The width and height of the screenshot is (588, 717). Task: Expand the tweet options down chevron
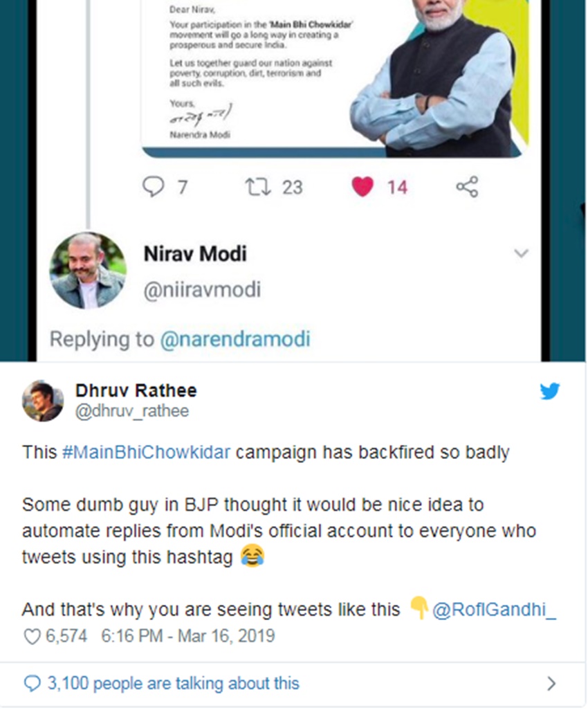tap(522, 253)
